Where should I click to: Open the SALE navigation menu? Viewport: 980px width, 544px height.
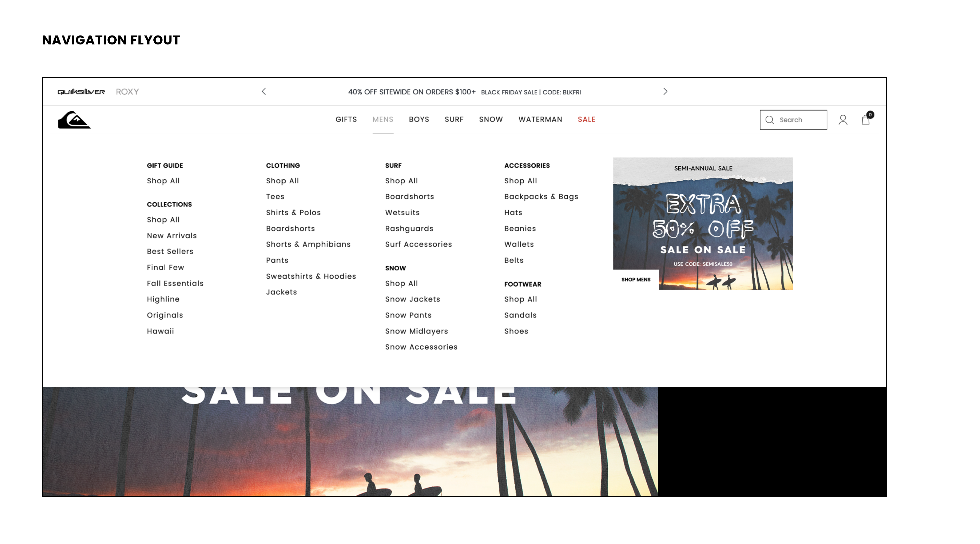pyautogui.click(x=586, y=120)
